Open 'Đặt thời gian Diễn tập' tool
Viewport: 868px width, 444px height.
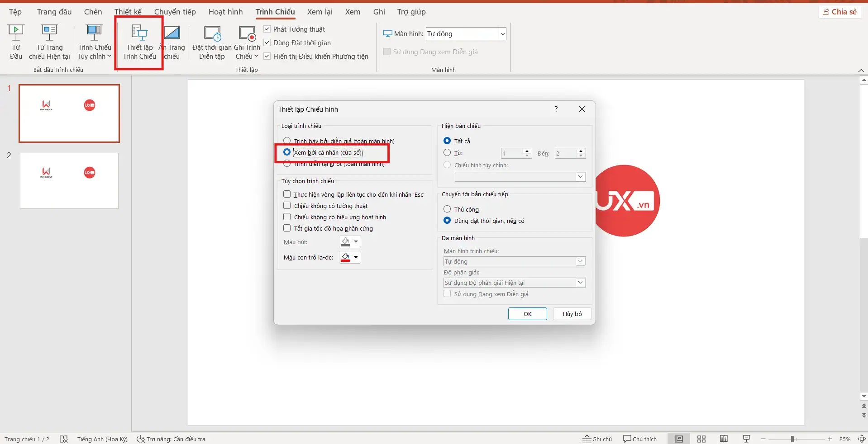211,42
